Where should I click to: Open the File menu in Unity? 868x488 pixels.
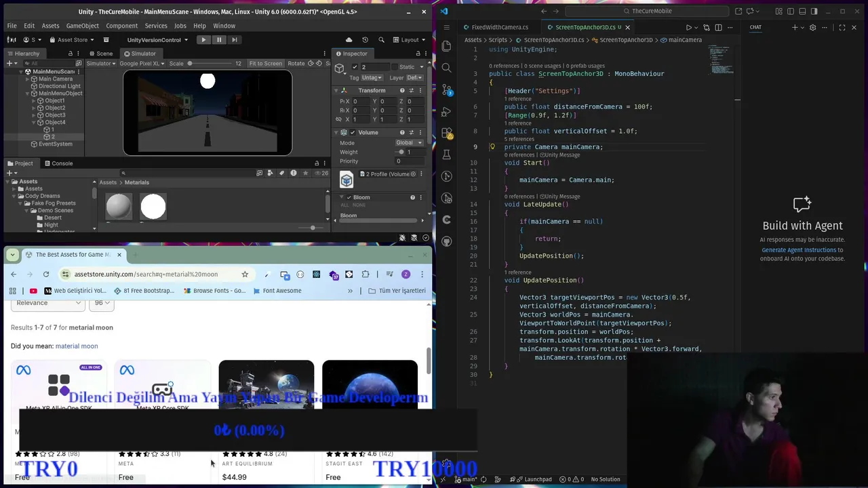[x=12, y=26]
